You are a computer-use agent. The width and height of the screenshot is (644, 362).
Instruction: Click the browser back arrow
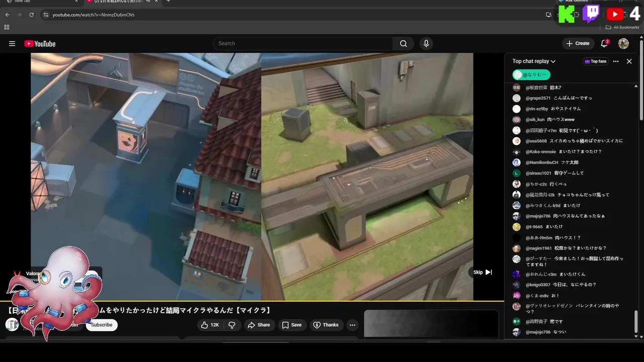[x=7, y=15]
